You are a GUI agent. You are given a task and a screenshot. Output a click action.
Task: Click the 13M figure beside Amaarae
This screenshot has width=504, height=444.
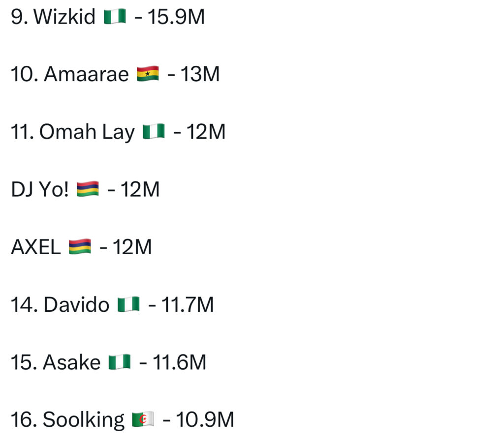tap(200, 75)
